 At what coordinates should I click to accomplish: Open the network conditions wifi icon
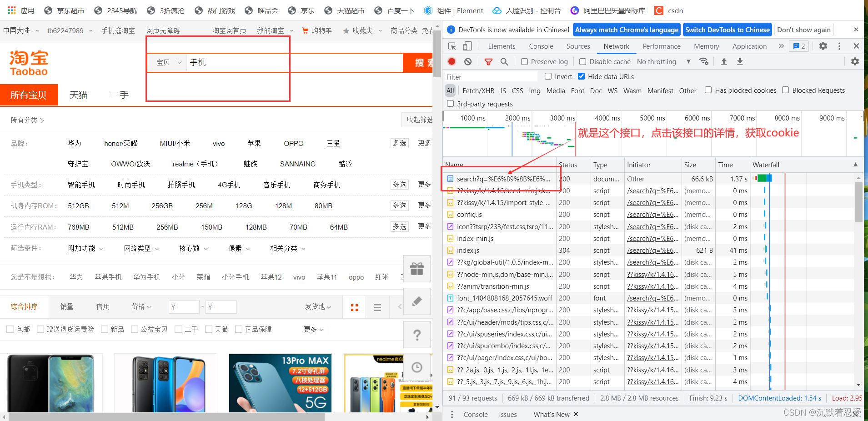tap(704, 61)
